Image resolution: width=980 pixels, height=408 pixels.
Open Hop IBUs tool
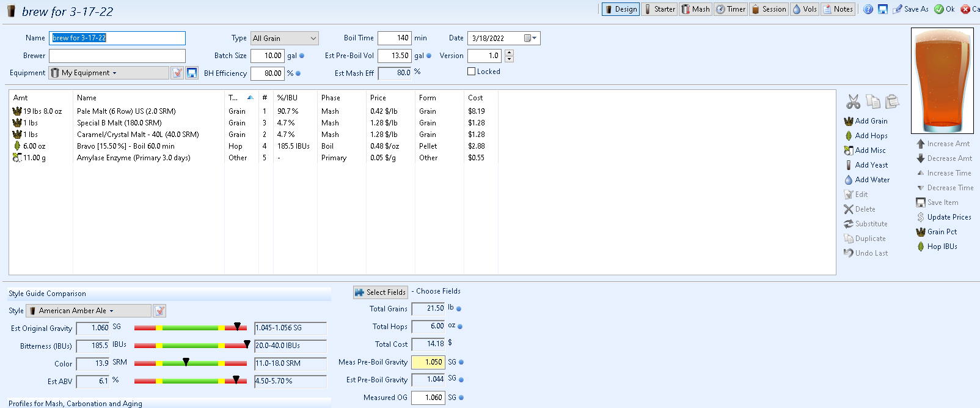point(937,247)
